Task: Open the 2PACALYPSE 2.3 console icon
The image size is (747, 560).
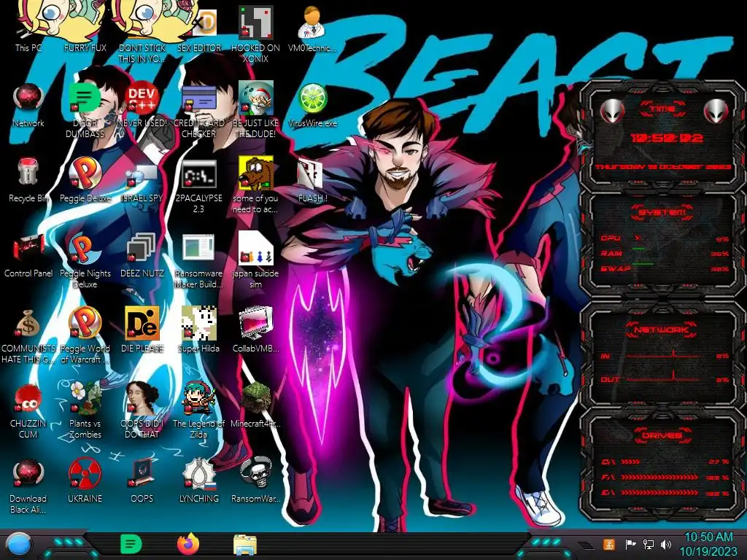Action: (198, 186)
